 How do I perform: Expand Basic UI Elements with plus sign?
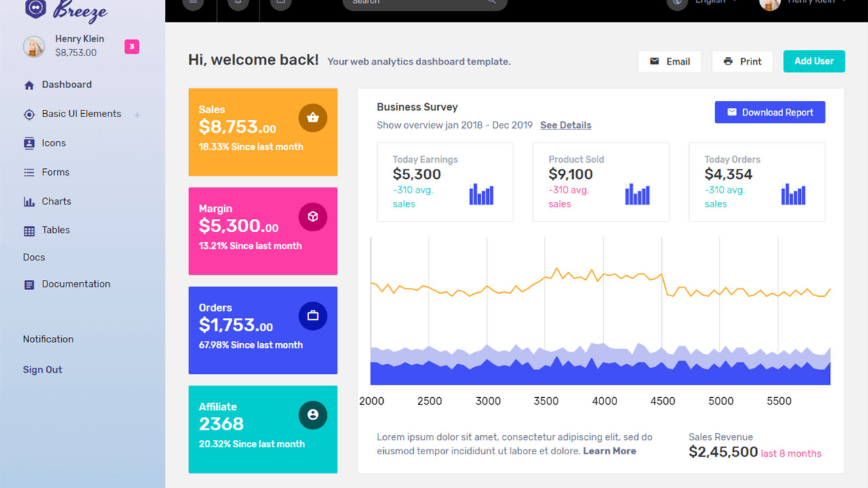click(x=137, y=115)
